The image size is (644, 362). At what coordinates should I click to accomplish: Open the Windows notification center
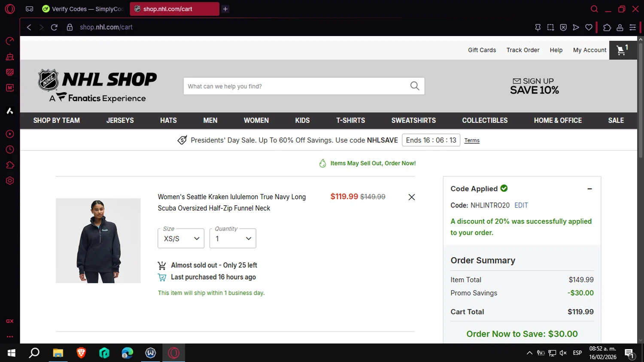630,353
